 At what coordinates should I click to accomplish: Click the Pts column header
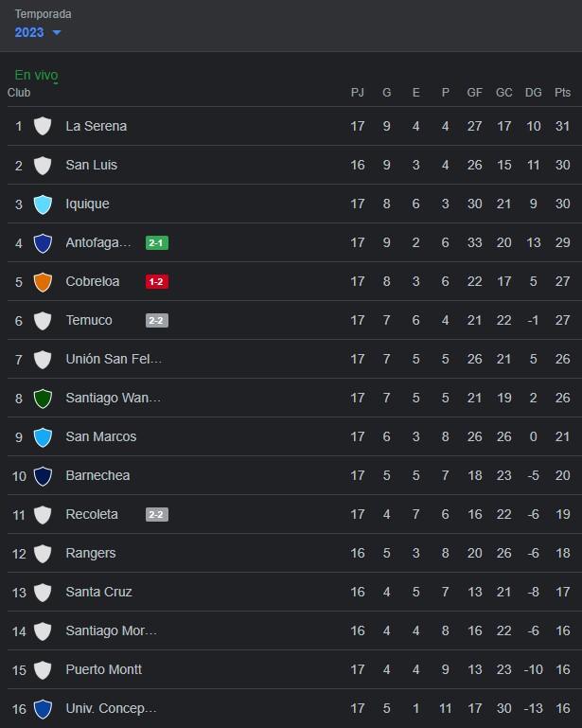pyautogui.click(x=562, y=93)
